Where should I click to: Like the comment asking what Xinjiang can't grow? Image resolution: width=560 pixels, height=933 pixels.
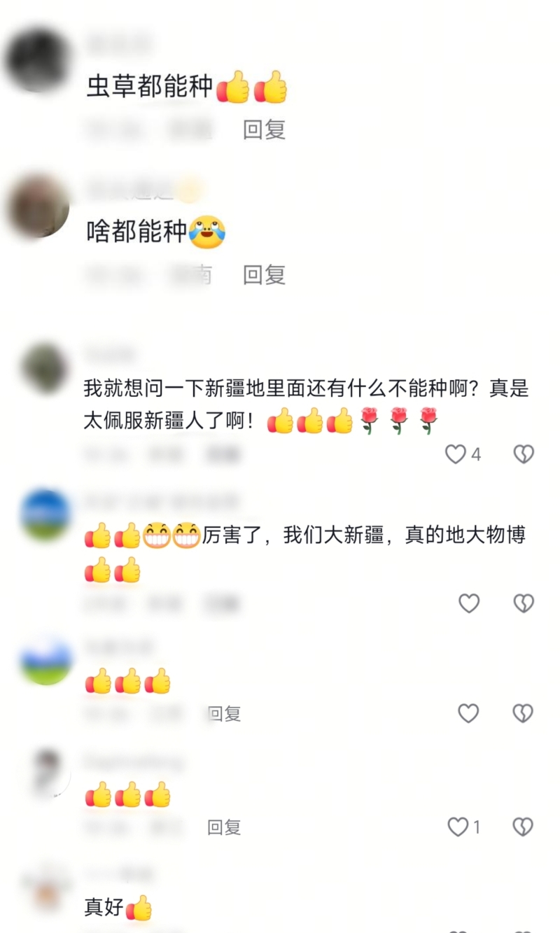[456, 454]
